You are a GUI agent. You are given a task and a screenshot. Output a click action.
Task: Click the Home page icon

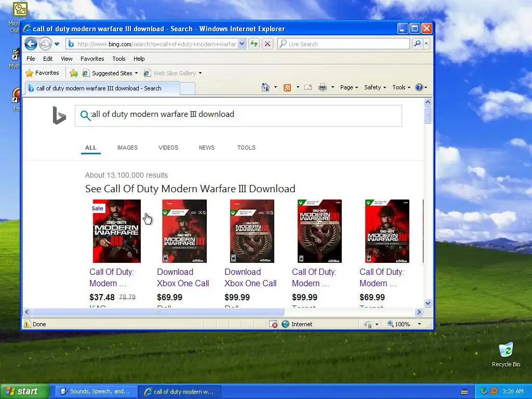265,87
